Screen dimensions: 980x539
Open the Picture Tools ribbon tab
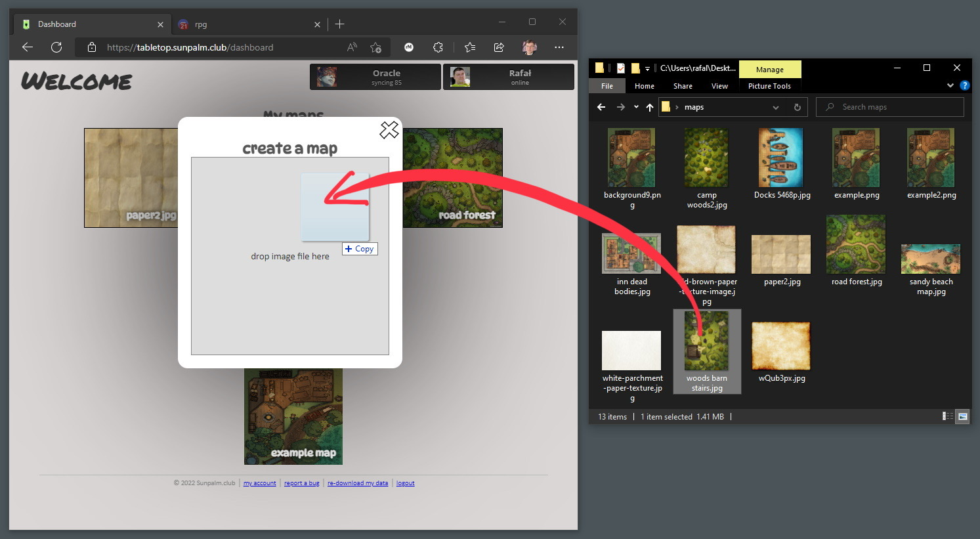point(769,86)
